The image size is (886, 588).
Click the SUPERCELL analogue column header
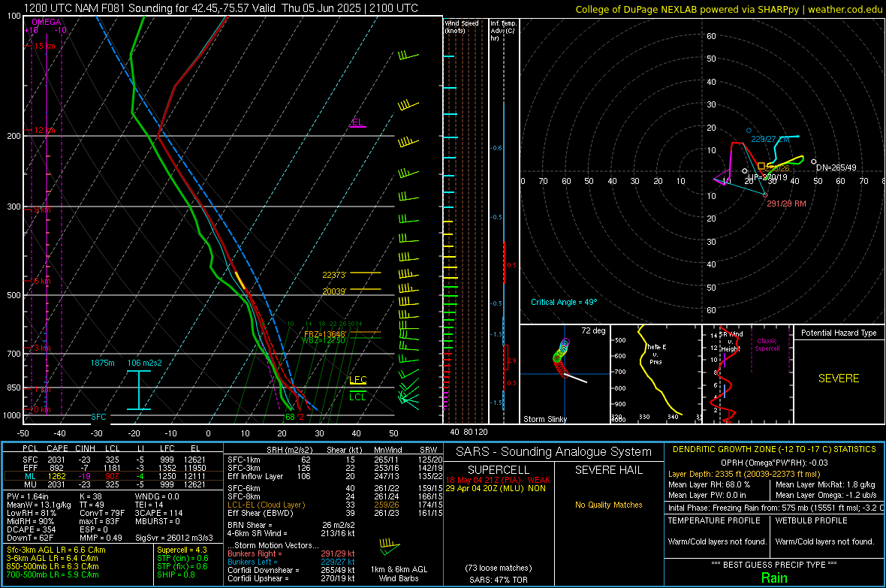(499, 470)
